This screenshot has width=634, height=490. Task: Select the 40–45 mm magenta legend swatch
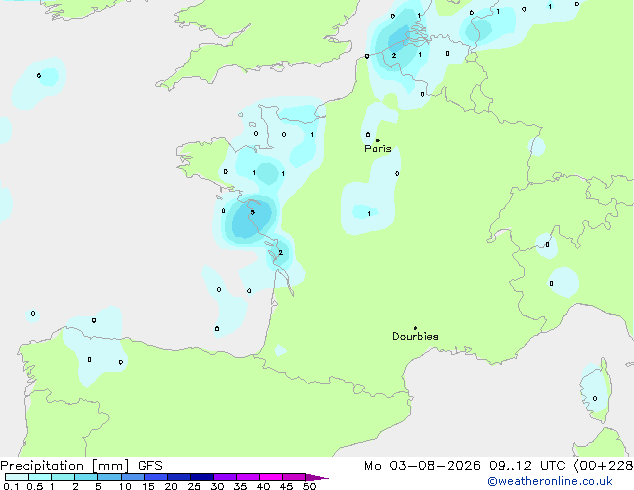(271, 477)
